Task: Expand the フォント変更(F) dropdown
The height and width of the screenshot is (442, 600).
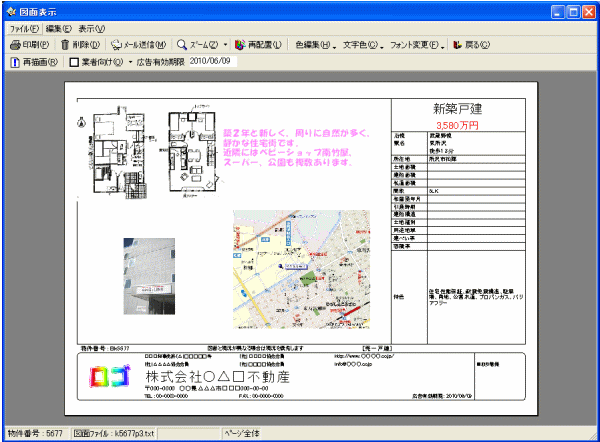Action: [417, 45]
